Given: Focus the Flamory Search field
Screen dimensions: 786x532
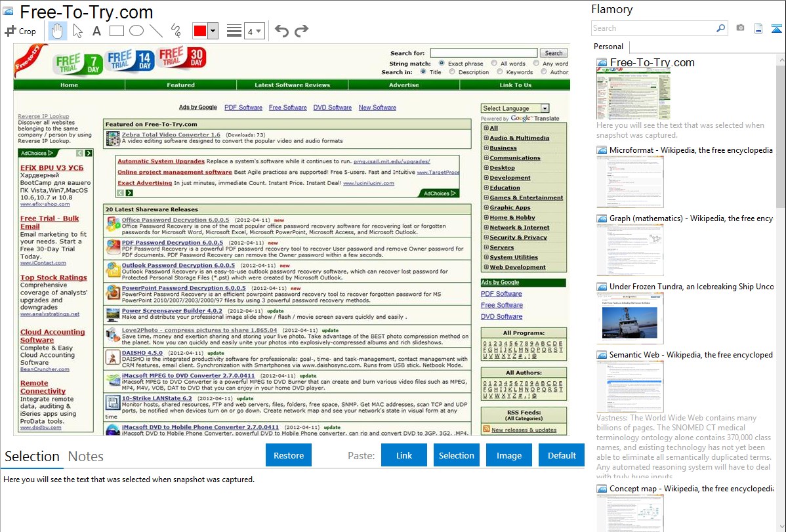Looking at the screenshot, I should point(653,28).
